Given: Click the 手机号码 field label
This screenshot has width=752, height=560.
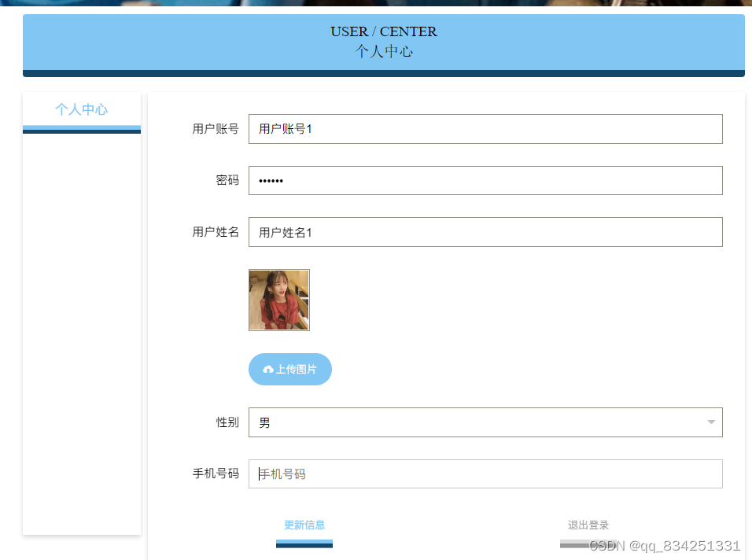Looking at the screenshot, I should [216, 473].
